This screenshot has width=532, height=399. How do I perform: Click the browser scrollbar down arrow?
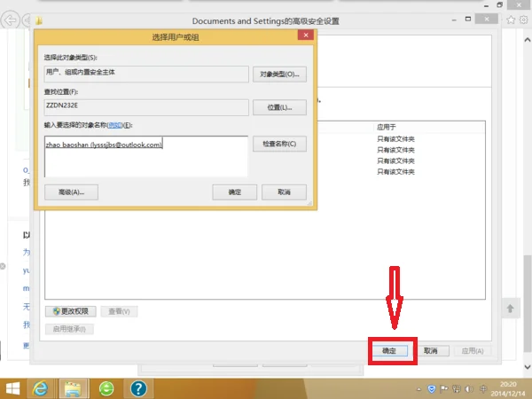528,367
